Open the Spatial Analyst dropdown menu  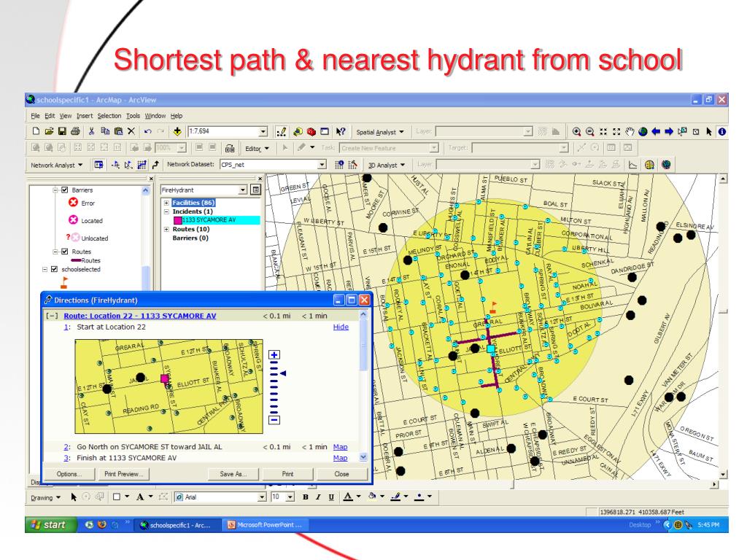point(379,132)
